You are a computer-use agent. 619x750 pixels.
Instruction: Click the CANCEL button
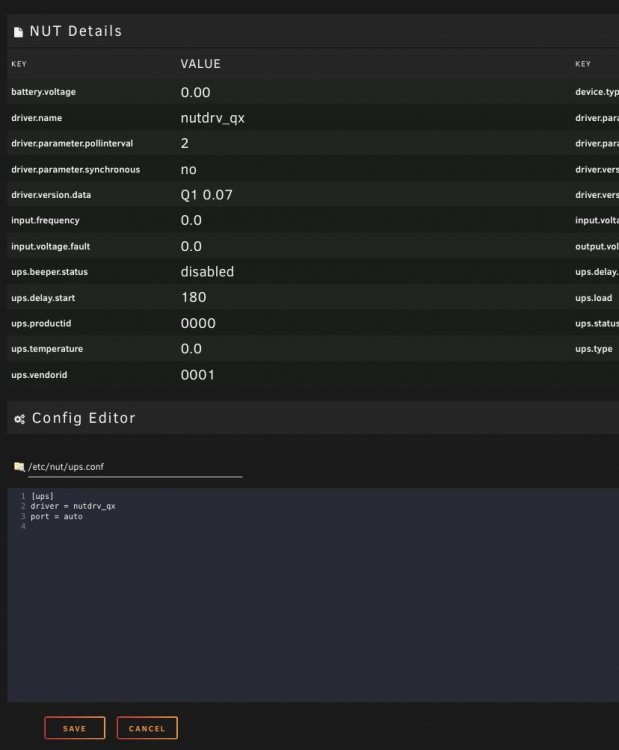147,728
